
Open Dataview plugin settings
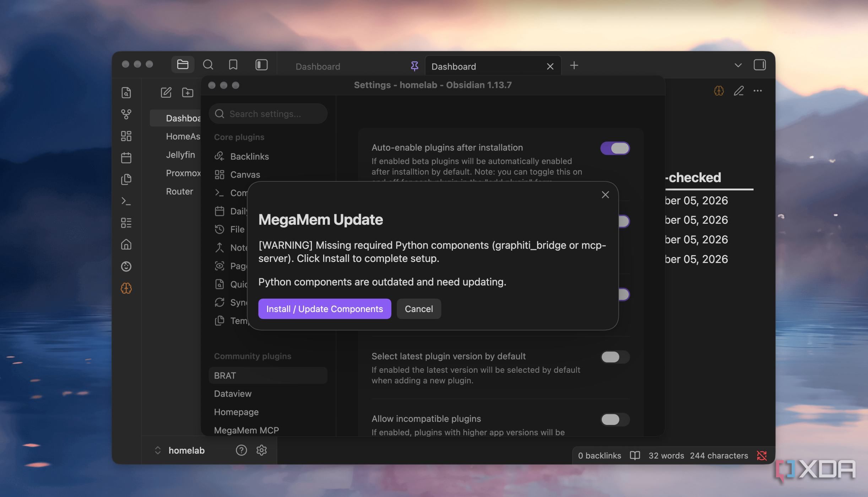(268, 394)
